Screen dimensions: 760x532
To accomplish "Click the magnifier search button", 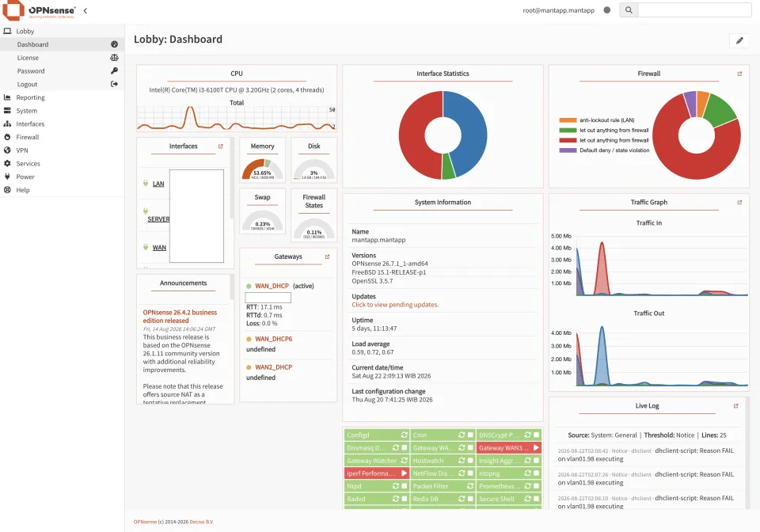I will (629, 10).
